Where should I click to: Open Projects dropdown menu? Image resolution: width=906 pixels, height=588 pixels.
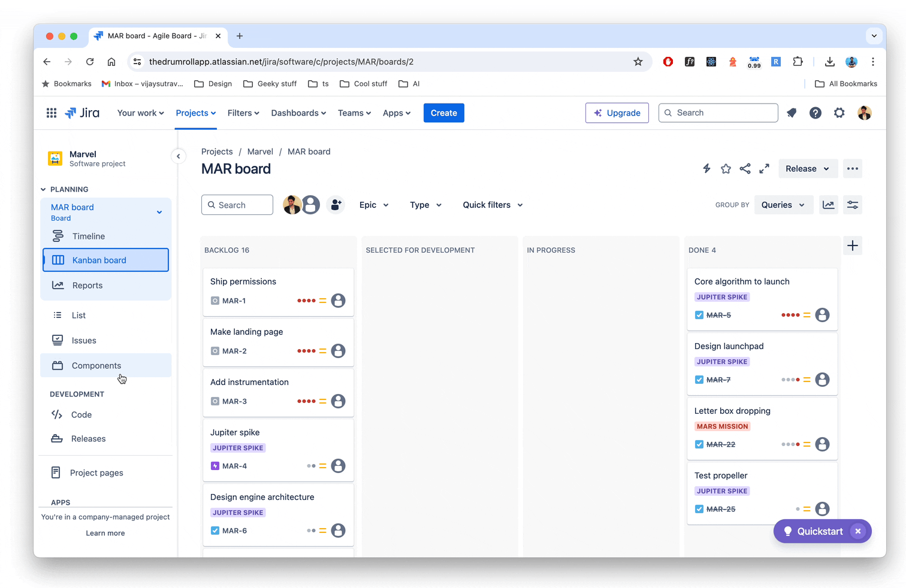coord(196,113)
